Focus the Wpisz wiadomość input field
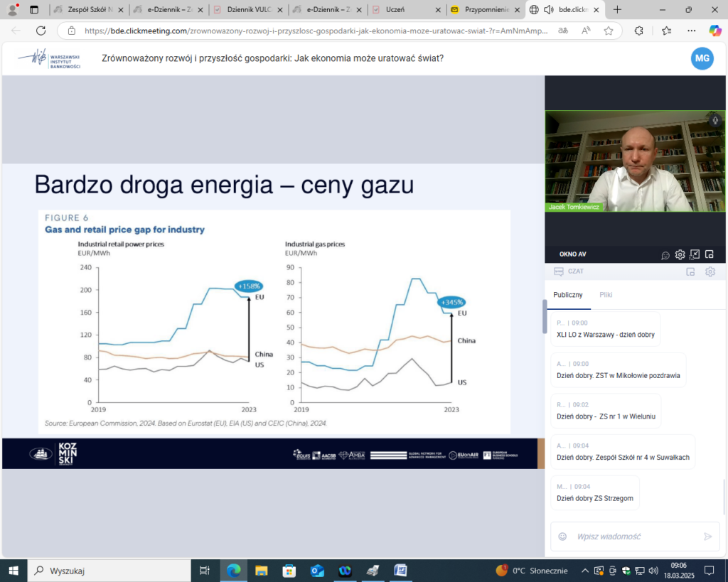Screen dimensions: 728x582 click(635, 537)
